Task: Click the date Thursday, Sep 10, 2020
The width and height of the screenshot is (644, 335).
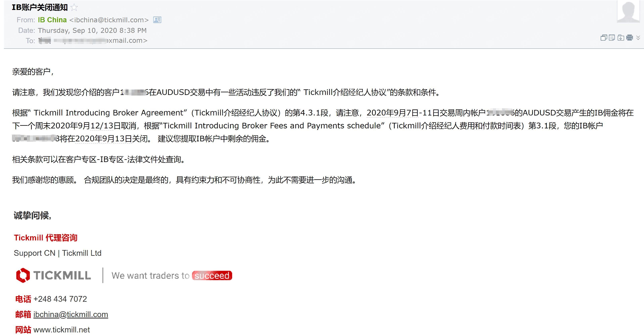Action: [x=92, y=30]
